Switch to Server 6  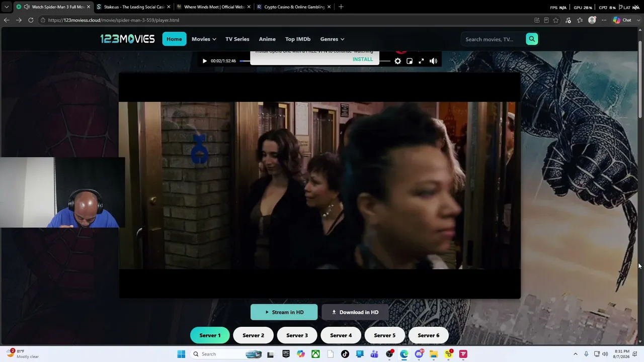tap(428, 335)
